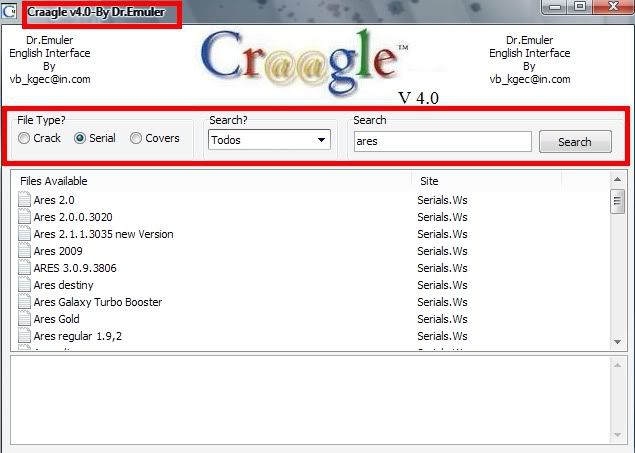635x453 pixels.
Task: Click the Craagle app icon in title bar
Action: pyautogui.click(x=9, y=11)
